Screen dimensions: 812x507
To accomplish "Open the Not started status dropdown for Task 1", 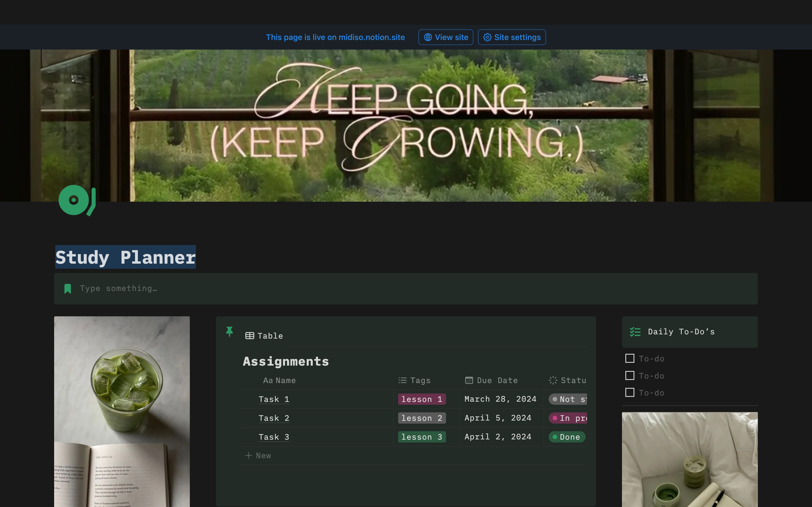I will coord(568,399).
